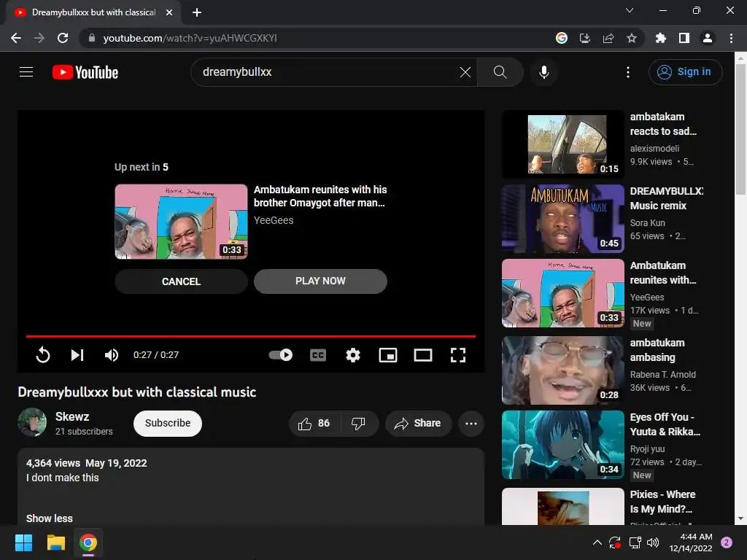The height and width of the screenshot is (560, 747).
Task: Click Ryoji yuu channel name
Action: coord(647,449)
